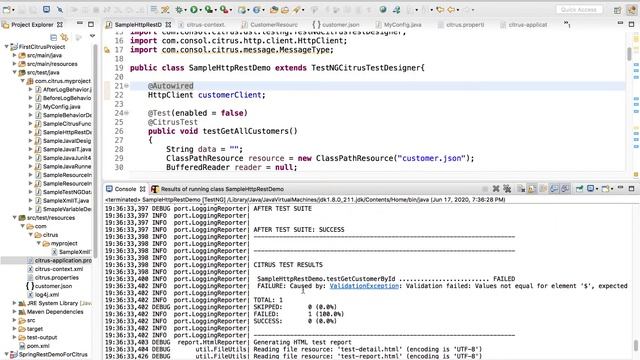Maximize the editor area
The height and width of the screenshot is (360, 640).
[631, 24]
